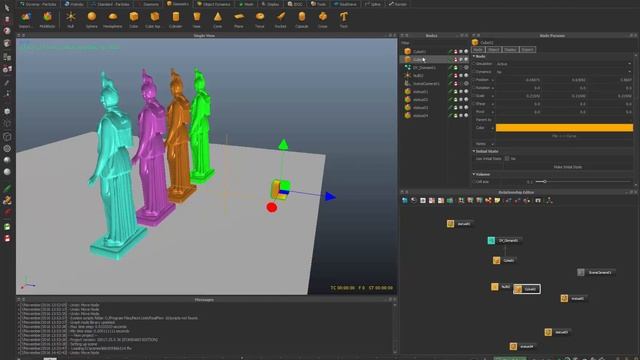Toggle the red lock on Null01 row
Viewport: 640px width, 360px height.
(456, 76)
